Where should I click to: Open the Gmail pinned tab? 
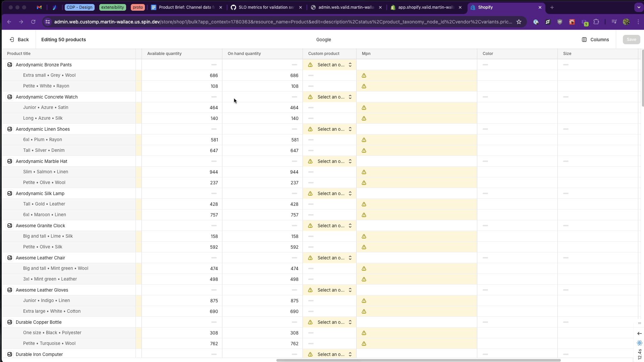click(x=39, y=7)
